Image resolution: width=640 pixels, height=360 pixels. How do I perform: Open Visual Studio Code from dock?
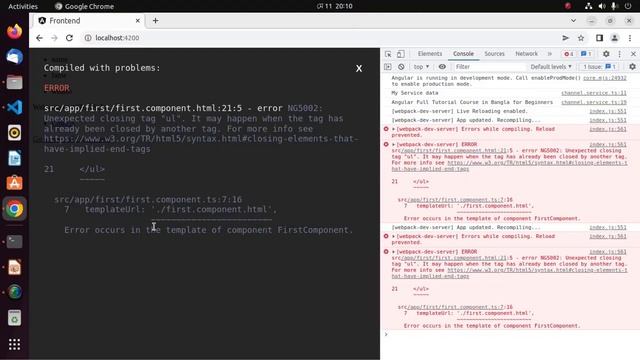tap(14, 107)
